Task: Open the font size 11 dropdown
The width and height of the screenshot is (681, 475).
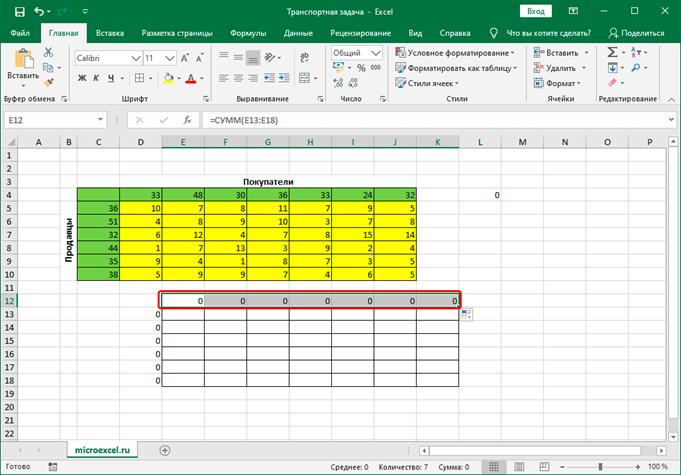Action: click(170, 58)
